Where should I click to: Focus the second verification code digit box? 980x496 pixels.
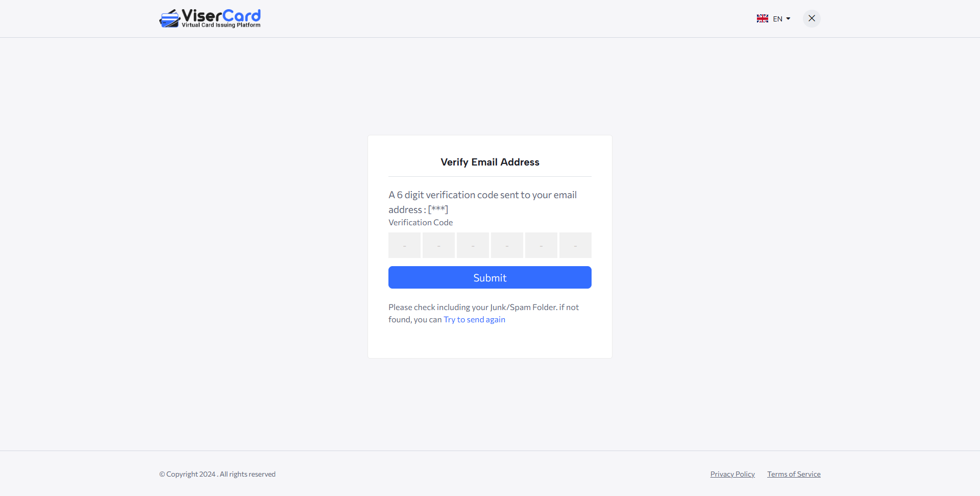click(x=438, y=246)
